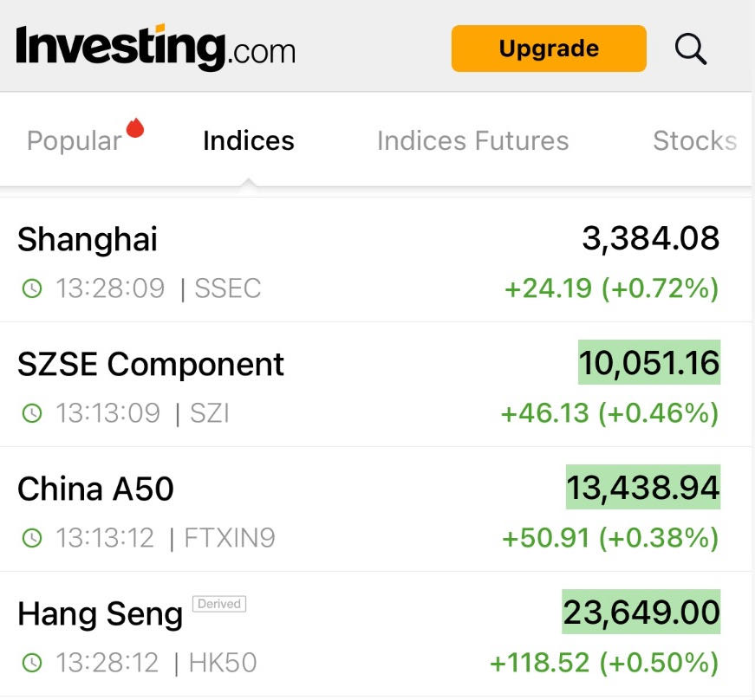Screen dimensions: 755x700
Task: Click the highlighted price 23,649.00
Action: [641, 612]
